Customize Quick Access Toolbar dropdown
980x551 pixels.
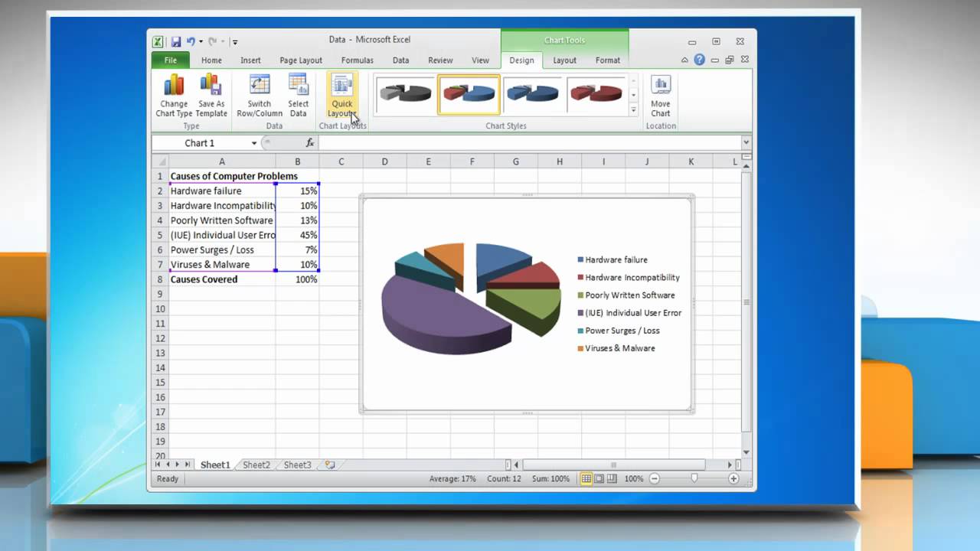tap(235, 42)
